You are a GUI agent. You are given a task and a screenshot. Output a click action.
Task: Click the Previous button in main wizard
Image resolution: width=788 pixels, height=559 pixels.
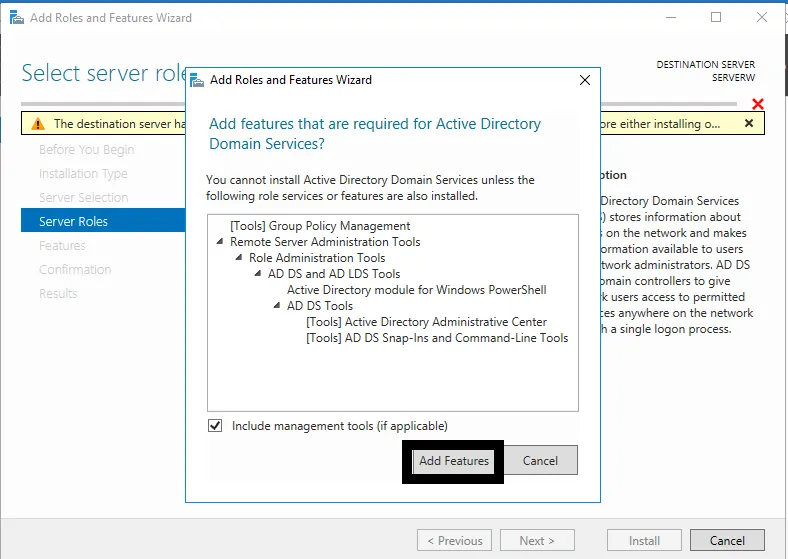tap(454, 540)
